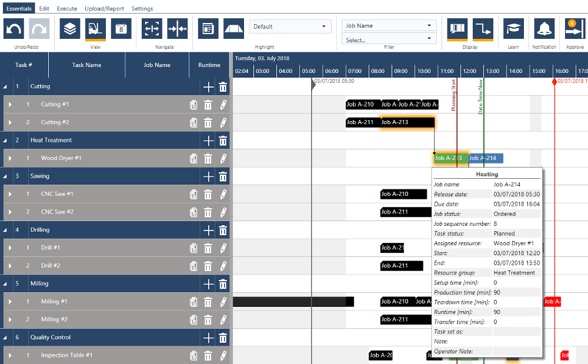Screen dimensions: 588x364
Task: Edit Wood Dryer #1 with the pencil icon
Action: pyautogui.click(x=223, y=158)
